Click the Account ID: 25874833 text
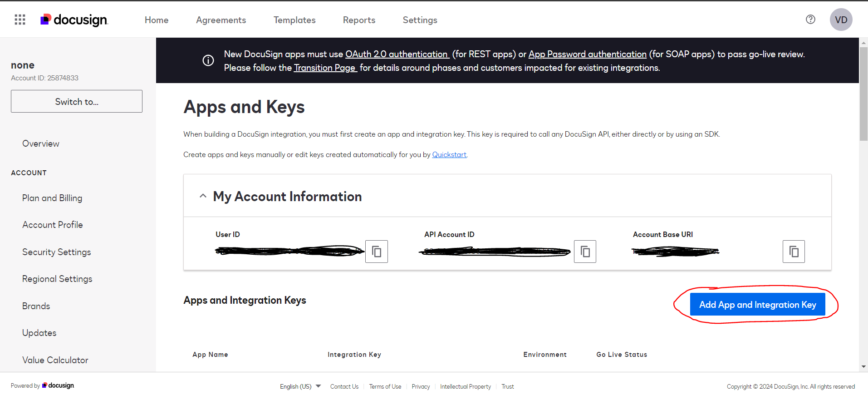This screenshot has width=868, height=400. (44, 78)
